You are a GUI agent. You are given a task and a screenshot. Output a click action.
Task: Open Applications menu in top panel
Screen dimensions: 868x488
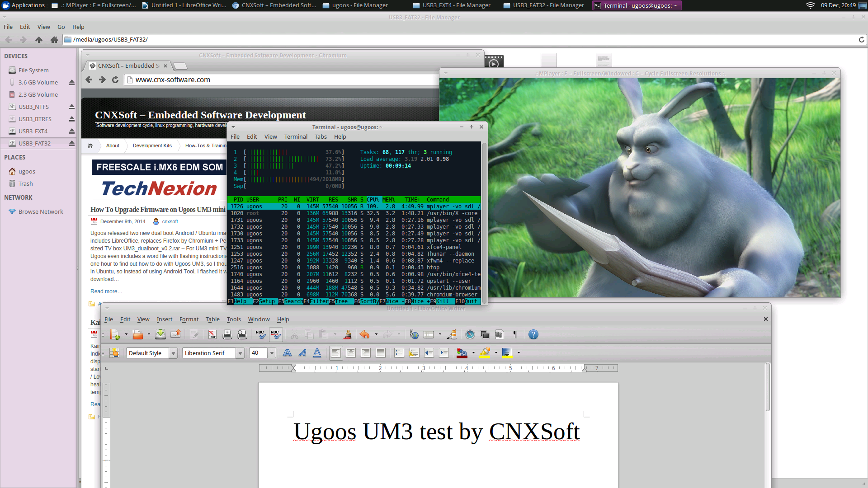coord(24,5)
